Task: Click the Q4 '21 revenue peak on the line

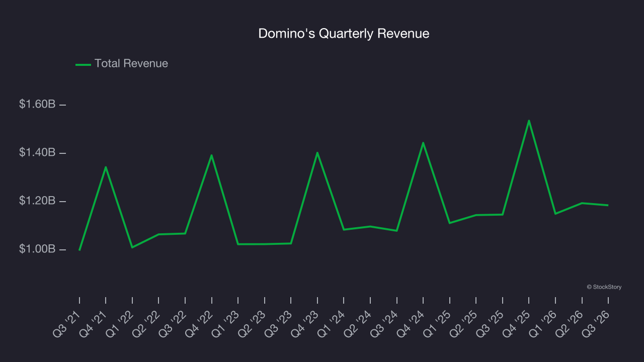Action: point(106,167)
